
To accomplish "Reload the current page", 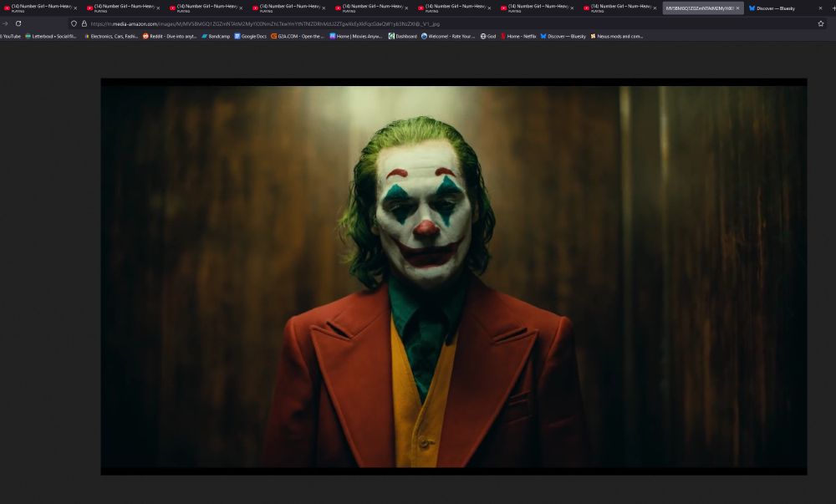I will [x=18, y=23].
